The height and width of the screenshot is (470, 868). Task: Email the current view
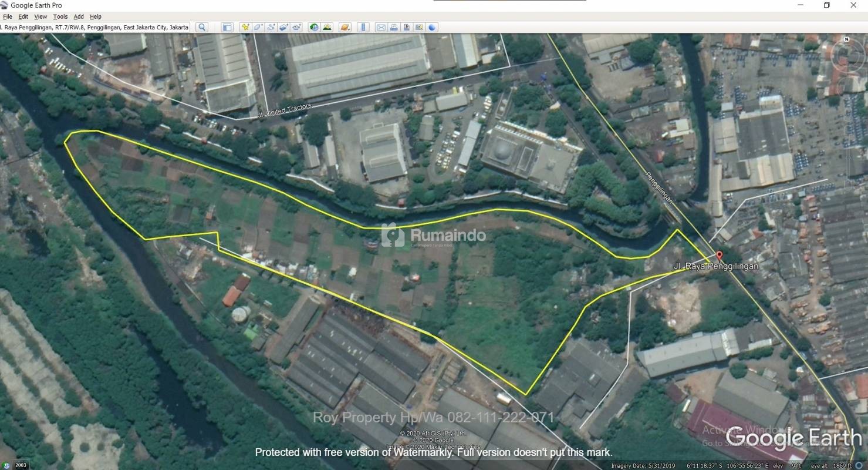381,27
